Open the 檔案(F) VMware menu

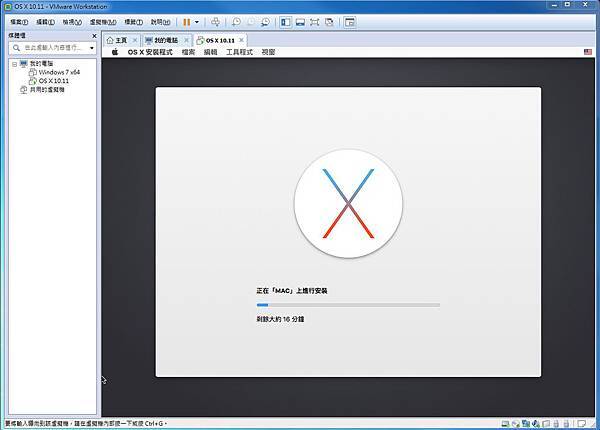[19, 22]
